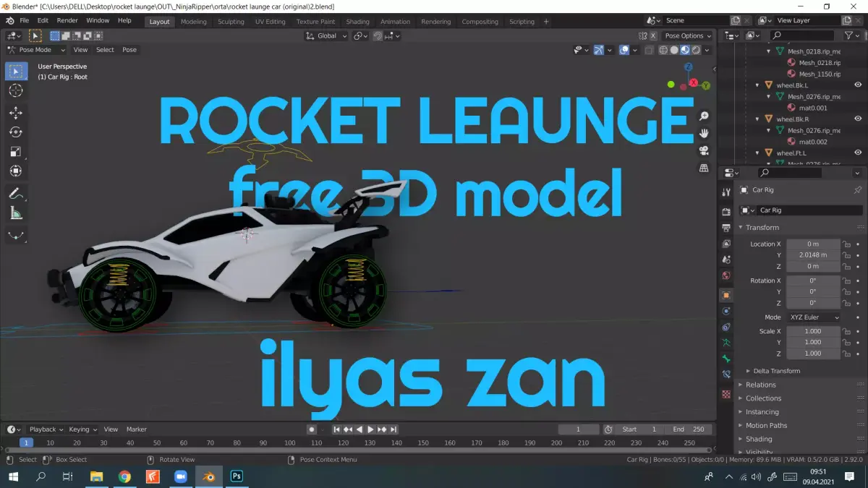
Task: Activate the Cursor tool
Action: pos(16,91)
